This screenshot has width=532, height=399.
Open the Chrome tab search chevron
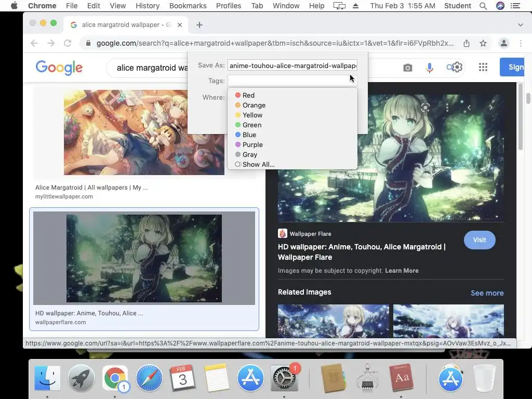521,25
